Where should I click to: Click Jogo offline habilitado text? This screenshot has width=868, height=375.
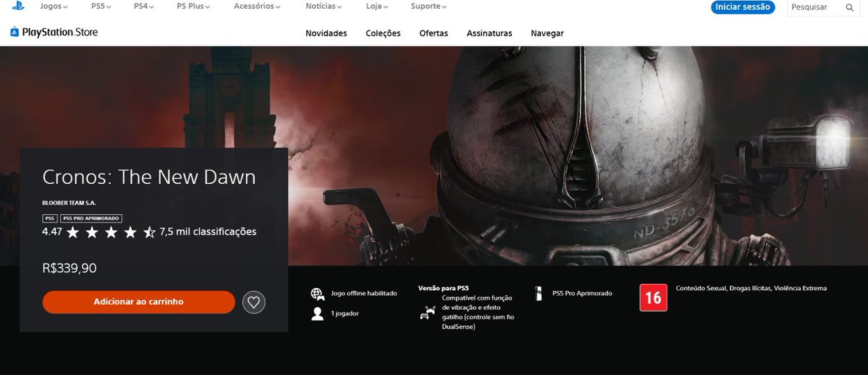(364, 293)
